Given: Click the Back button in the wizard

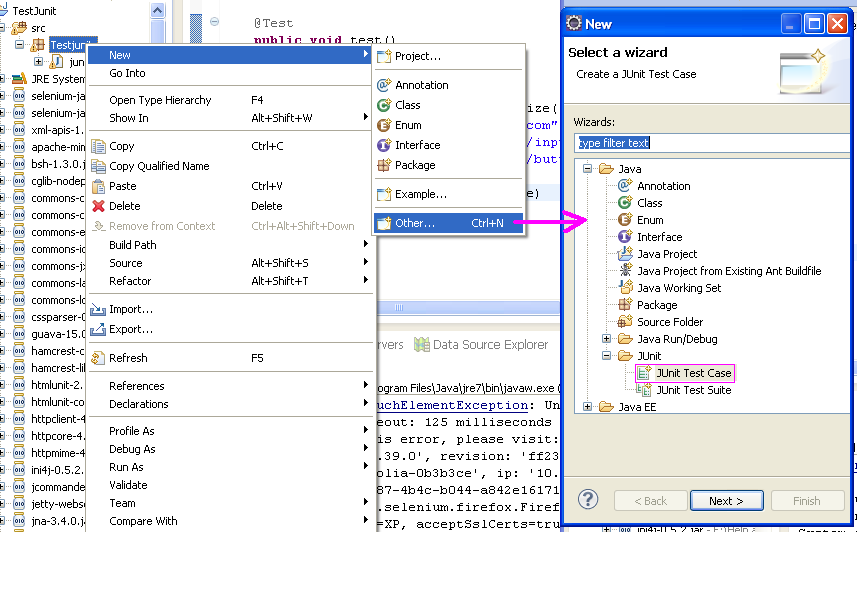Looking at the screenshot, I should (x=650, y=500).
